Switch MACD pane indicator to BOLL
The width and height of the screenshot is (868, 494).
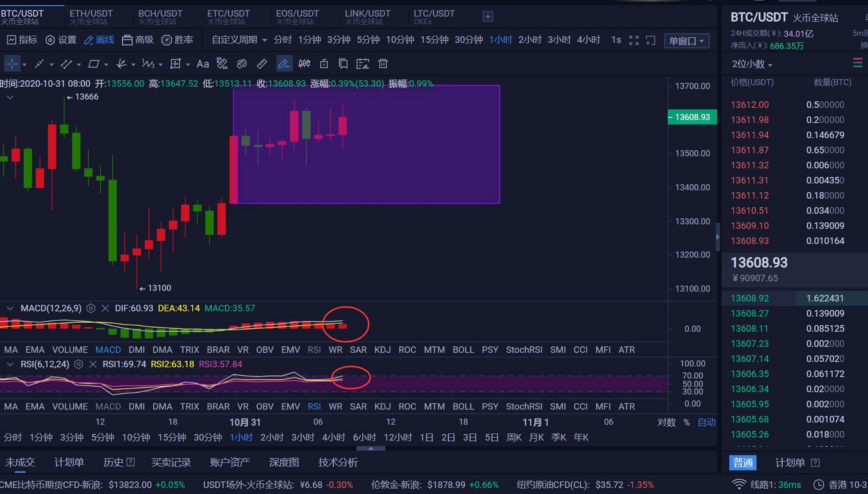pyautogui.click(x=463, y=350)
